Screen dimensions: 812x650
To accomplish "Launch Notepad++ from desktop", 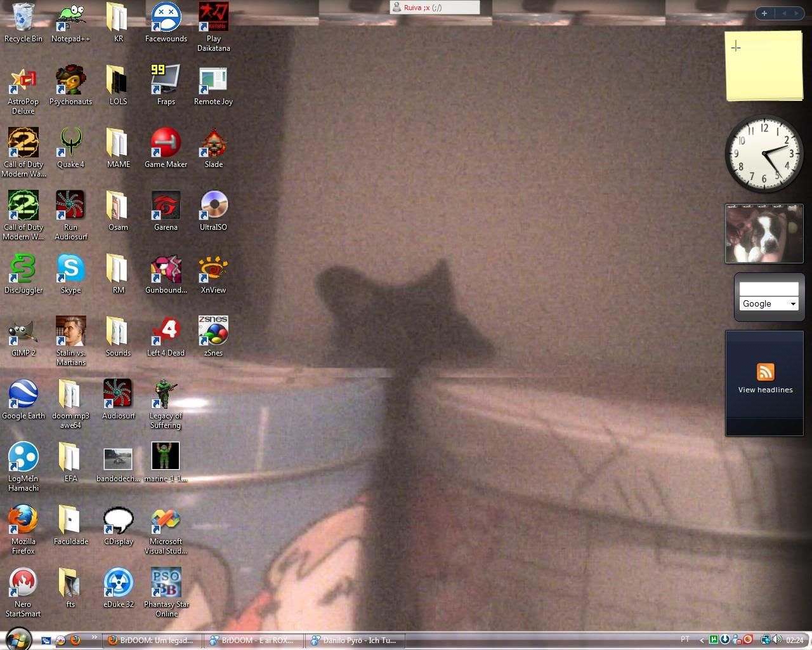I will (70, 22).
